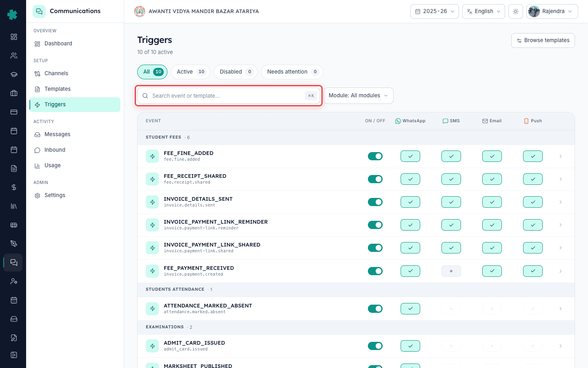Image resolution: width=588 pixels, height=368 pixels.
Task: Select the Disabled filter tab
Action: tap(236, 72)
